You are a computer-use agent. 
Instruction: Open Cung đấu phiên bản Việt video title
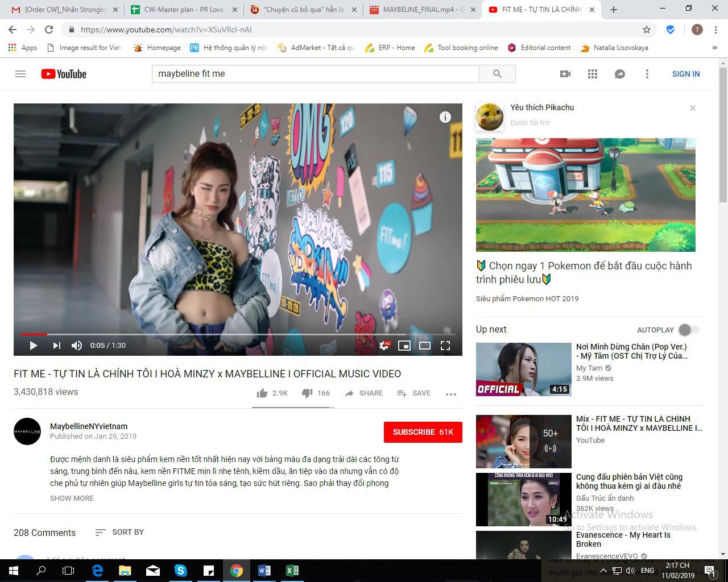[x=630, y=481]
